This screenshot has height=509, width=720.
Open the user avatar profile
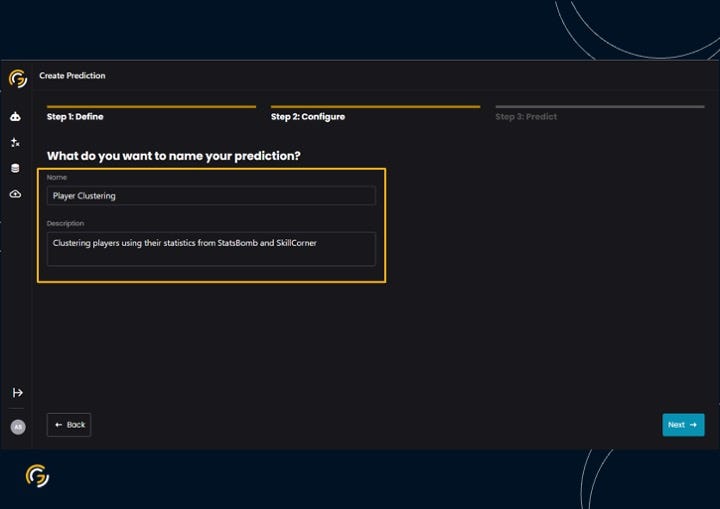coord(18,427)
